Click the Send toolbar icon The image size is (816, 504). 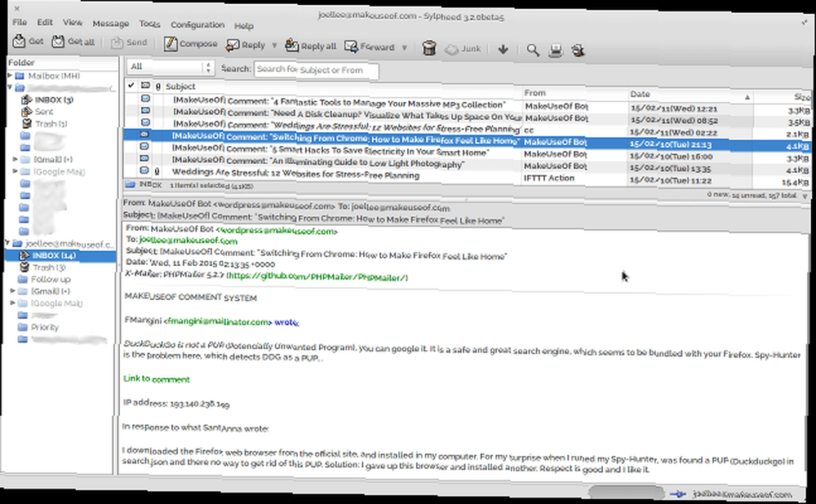pyautogui.click(x=117, y=42)
